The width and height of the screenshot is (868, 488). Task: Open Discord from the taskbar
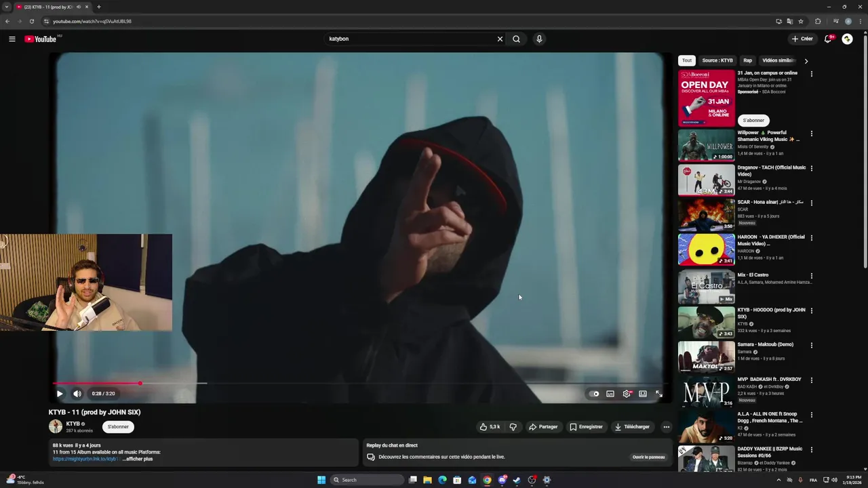[x=502, y=480]
